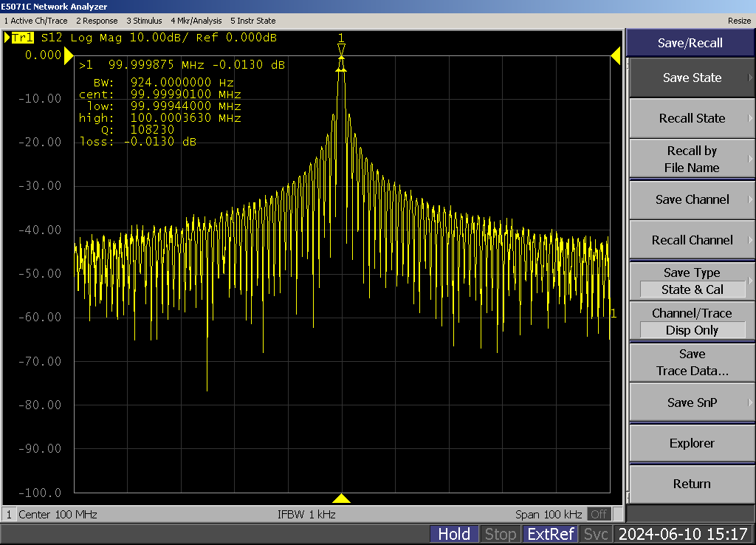756x545 pixels.
Task: Click the center frequency triangle at bottom
Action: pyautogui.click(x=341, y=498)
